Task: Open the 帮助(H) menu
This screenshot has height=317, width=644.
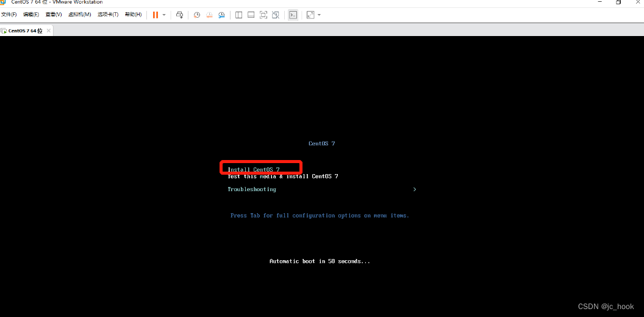Action: [x=133, y=15]
